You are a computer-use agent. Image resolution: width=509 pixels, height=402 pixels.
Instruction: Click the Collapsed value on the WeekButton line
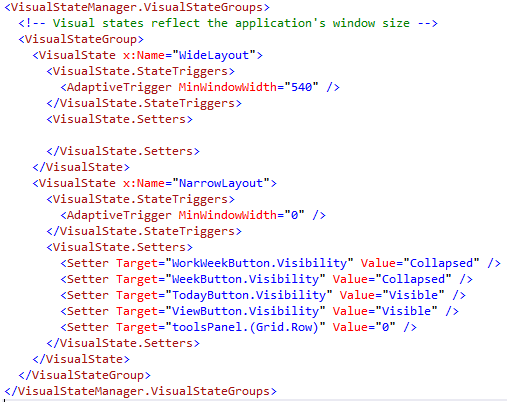click(413, 279)
